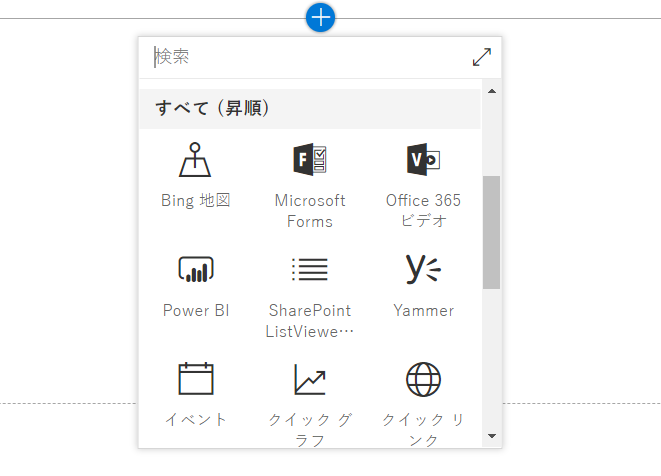This screenshot has height=476, width=661.
Task: Click the blue plus add-section button
Action: 320,18
